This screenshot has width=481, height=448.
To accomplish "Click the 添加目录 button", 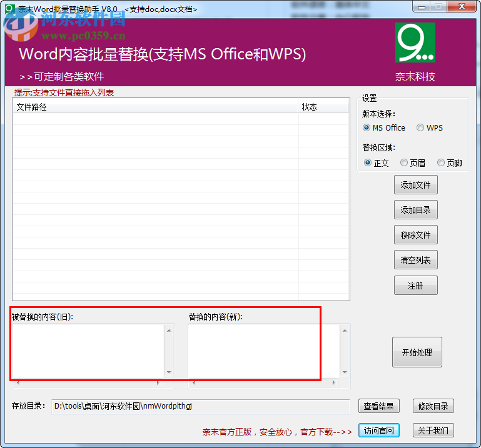I will coord(416,210).
